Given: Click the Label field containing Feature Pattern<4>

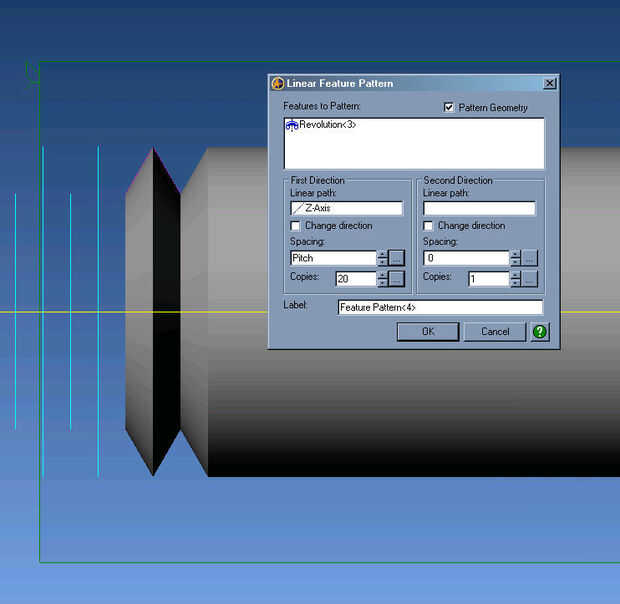Looking at the screenshot, I should click(440, 307).
